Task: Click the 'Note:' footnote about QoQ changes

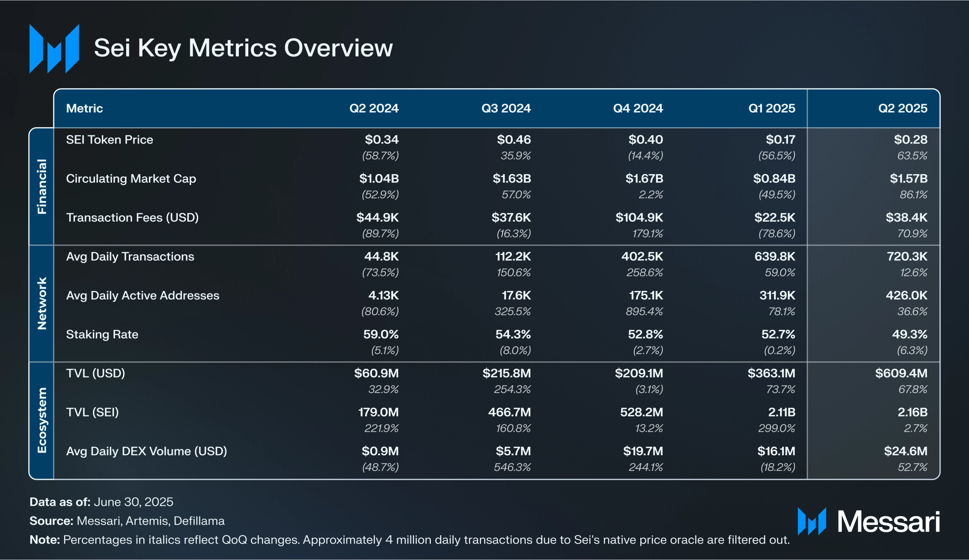Action: (410, 540)
